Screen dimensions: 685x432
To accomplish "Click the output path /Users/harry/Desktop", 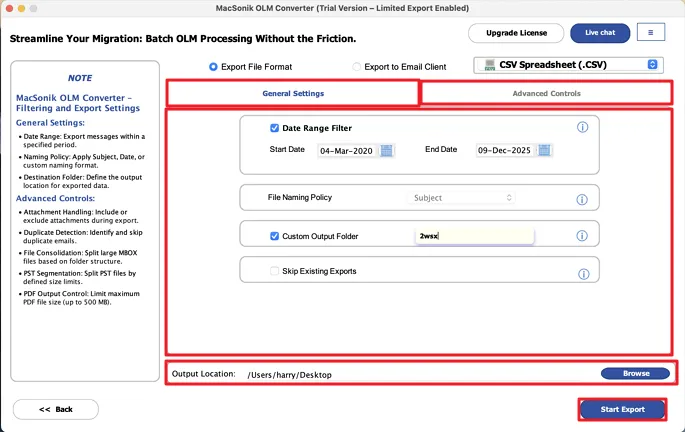I will pyautogui.click(x=289, y=375).
